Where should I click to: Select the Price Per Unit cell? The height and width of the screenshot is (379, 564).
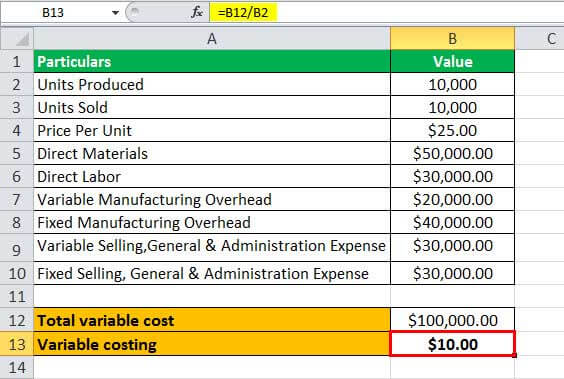tap(212, 131)
